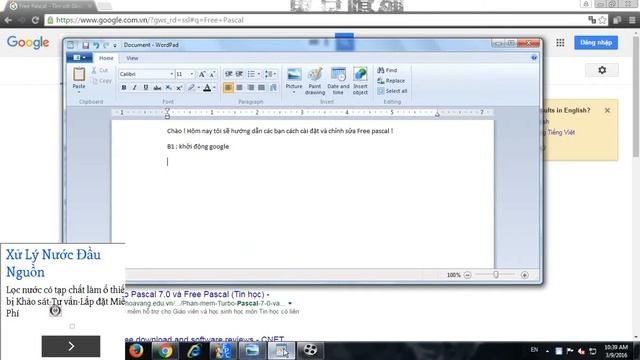Click the Google logo
The width and height of the screenshot is (640, 360).
[x=28, y=42]
